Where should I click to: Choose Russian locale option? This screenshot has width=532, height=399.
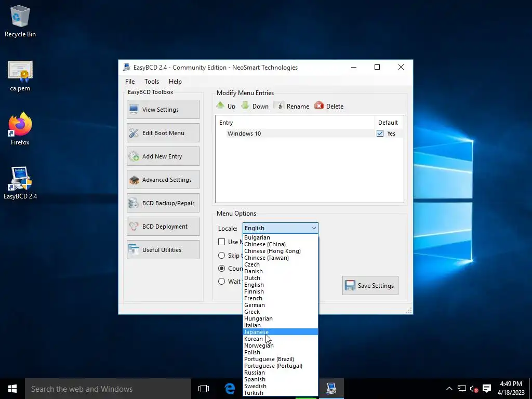click(281, 373)
